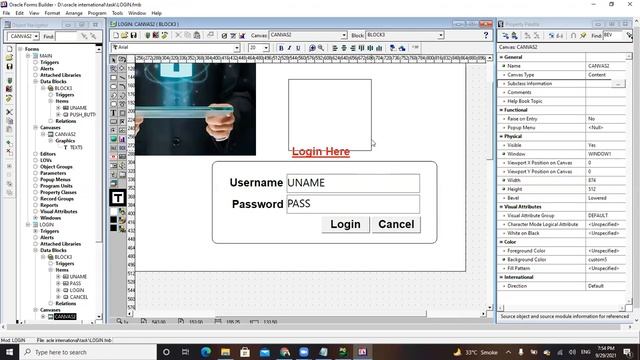Open Microsoft Edge from taskbar
The height and width of the screenshot is (360, 640).
click(x=206, y=352)
